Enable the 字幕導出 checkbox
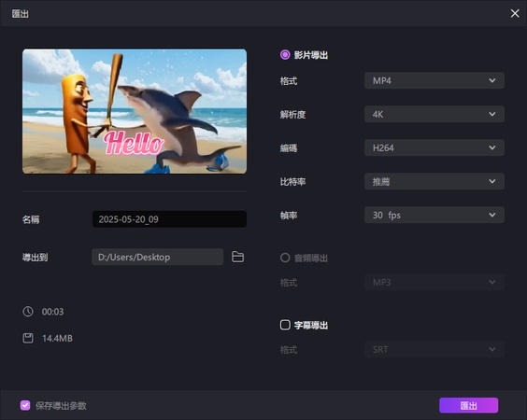 pyautogui.click(x=285, y=325)
